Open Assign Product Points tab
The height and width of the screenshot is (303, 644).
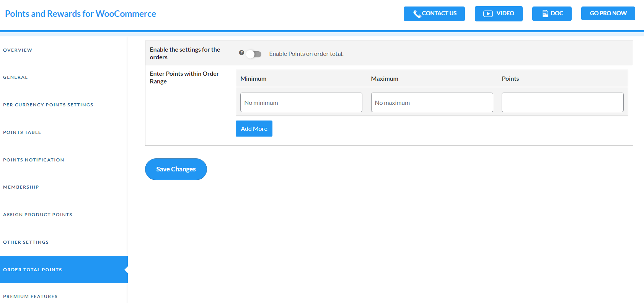37,215
